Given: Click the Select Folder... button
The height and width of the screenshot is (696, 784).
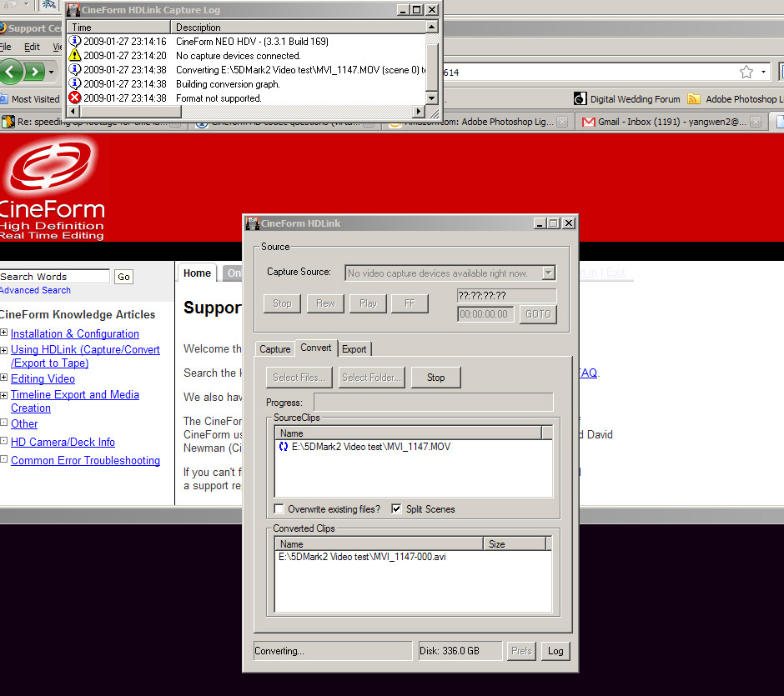Looking at the screenshot, I should click(x=371, y=378).
